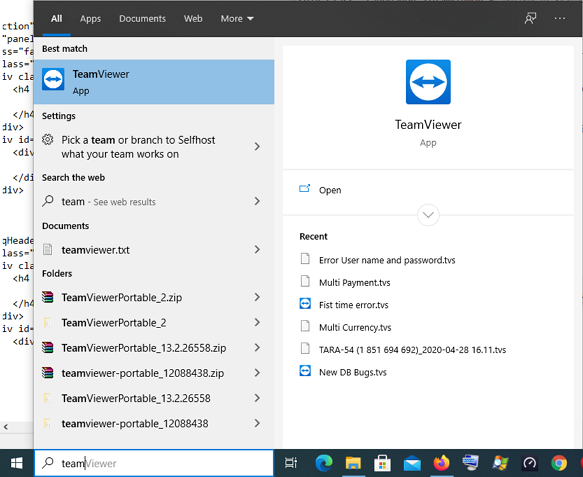Open the speedometer gauge app in the taskbar
Image resolution: width=583 pixels, height=477 pixels.
point(529,463)
